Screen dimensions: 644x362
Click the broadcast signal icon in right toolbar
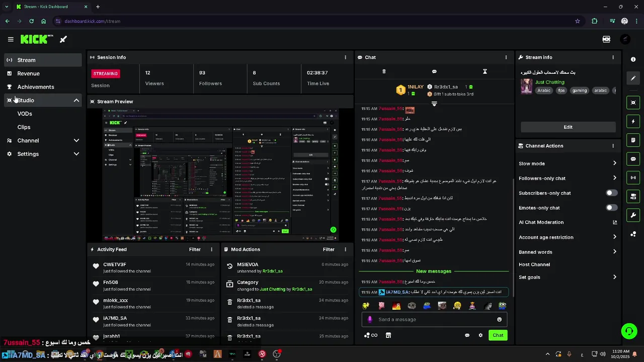[633, 177]
